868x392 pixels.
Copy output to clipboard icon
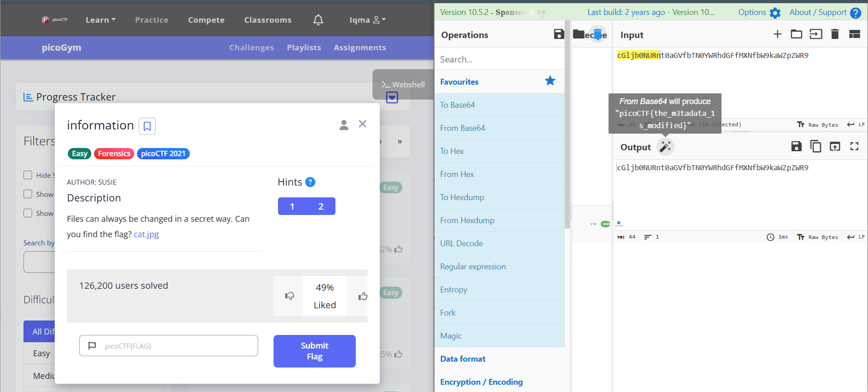(x=816, y=146)
